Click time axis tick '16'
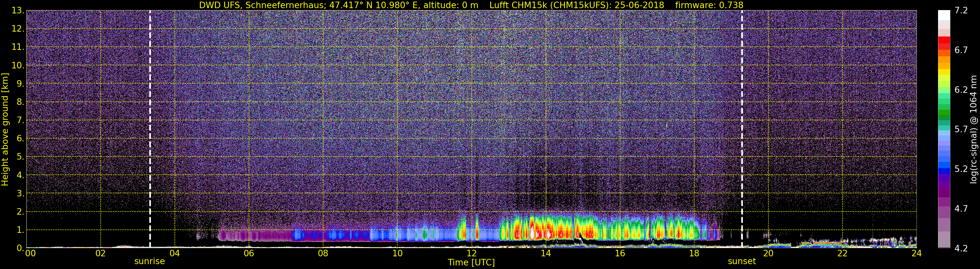The image size is (980, 269). pyautogui.click(x=620, y=253)
